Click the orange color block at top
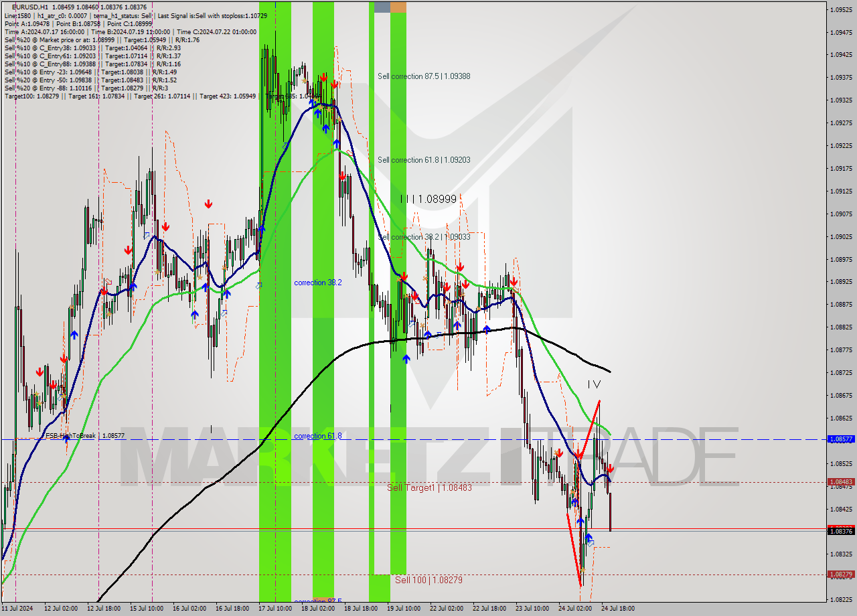This screenshot has width=857, height=616. (398, 7)
